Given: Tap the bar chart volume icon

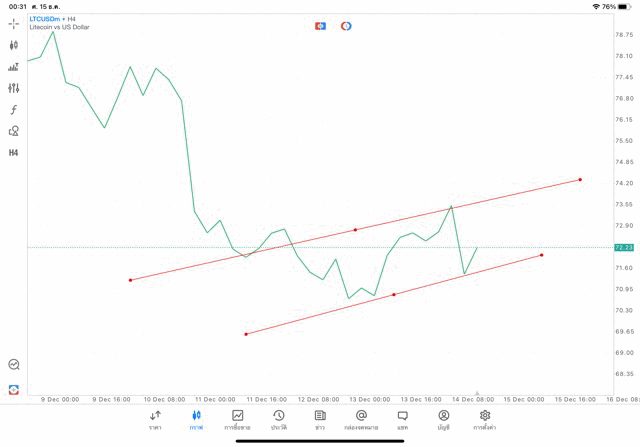Looking at the screenshot, I should [x=14, y=67].
